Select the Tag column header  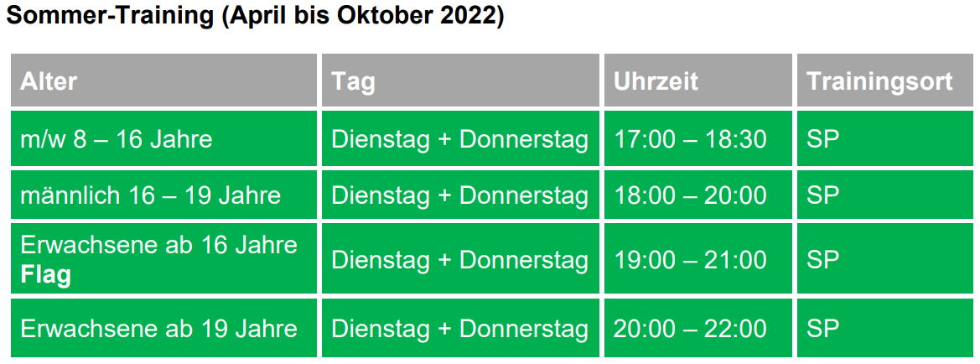tap(460, 80)
